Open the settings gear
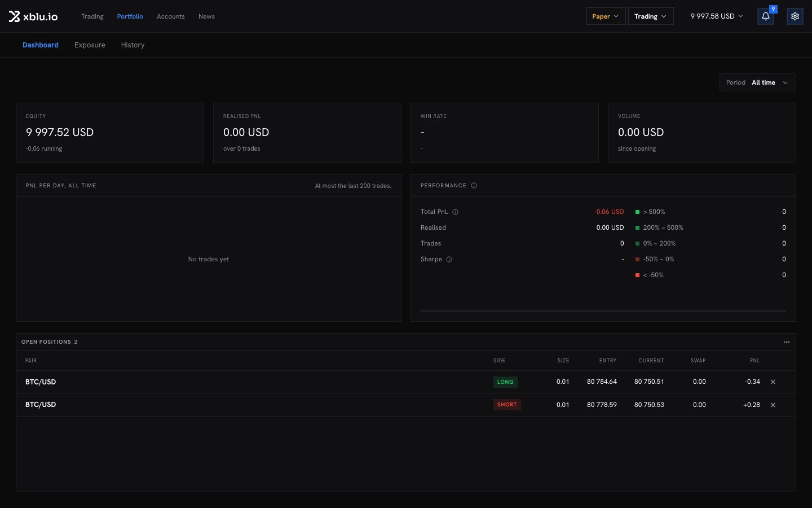 [795, 16]
